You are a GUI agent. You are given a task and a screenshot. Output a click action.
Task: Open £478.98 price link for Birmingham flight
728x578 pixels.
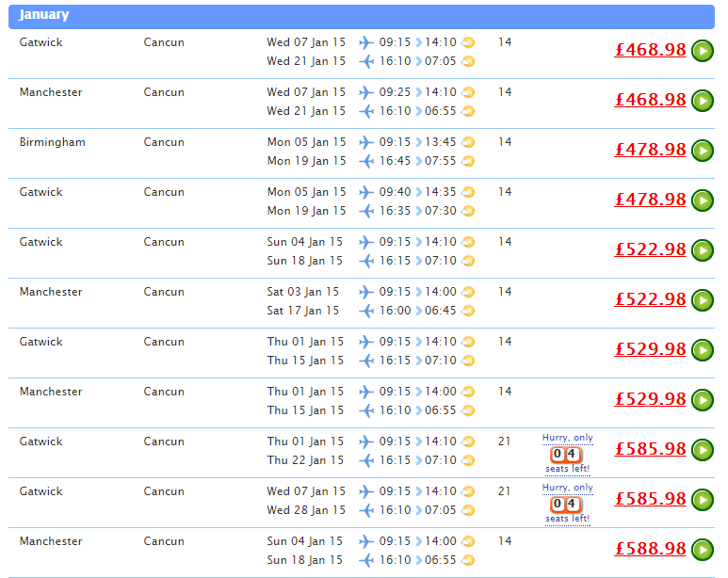tap(650, 150)
